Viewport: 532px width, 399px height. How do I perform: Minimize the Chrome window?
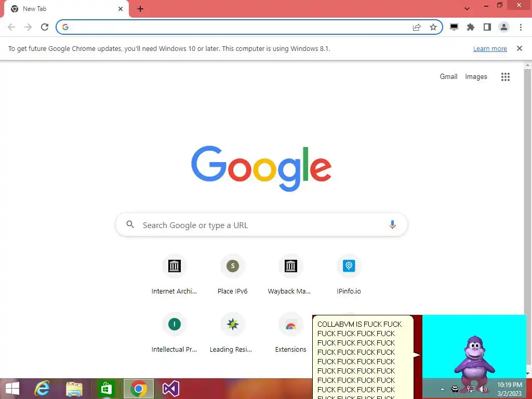coord(486,6)
